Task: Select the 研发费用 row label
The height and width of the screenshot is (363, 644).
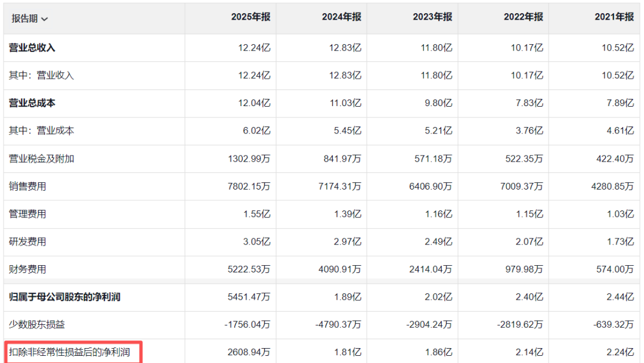Action: (27, 242)
